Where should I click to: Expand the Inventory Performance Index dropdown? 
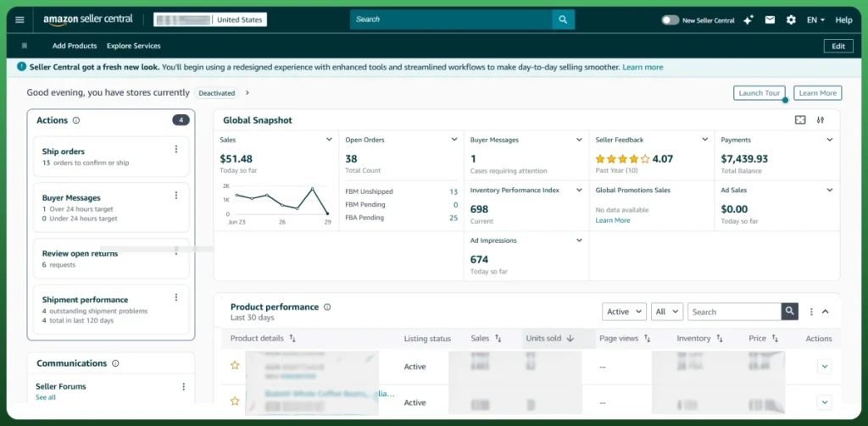[x=579, y=191]
